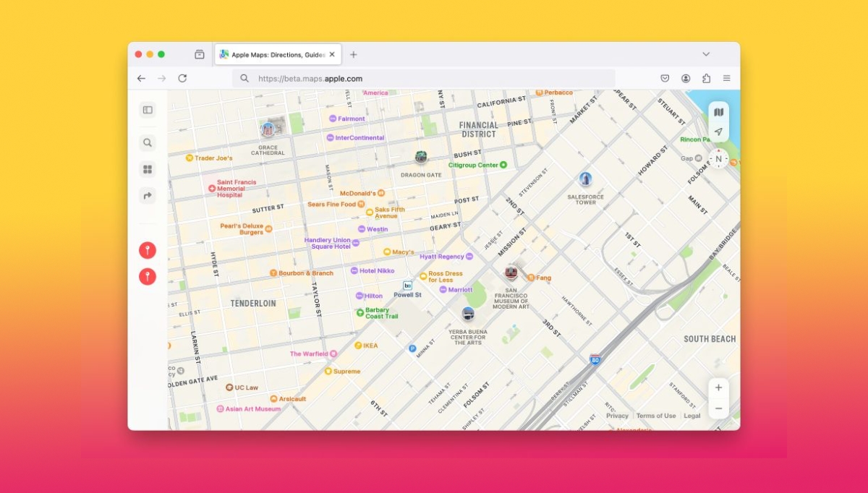Select the SF Museum of Modern Art icon

[511, 273]
